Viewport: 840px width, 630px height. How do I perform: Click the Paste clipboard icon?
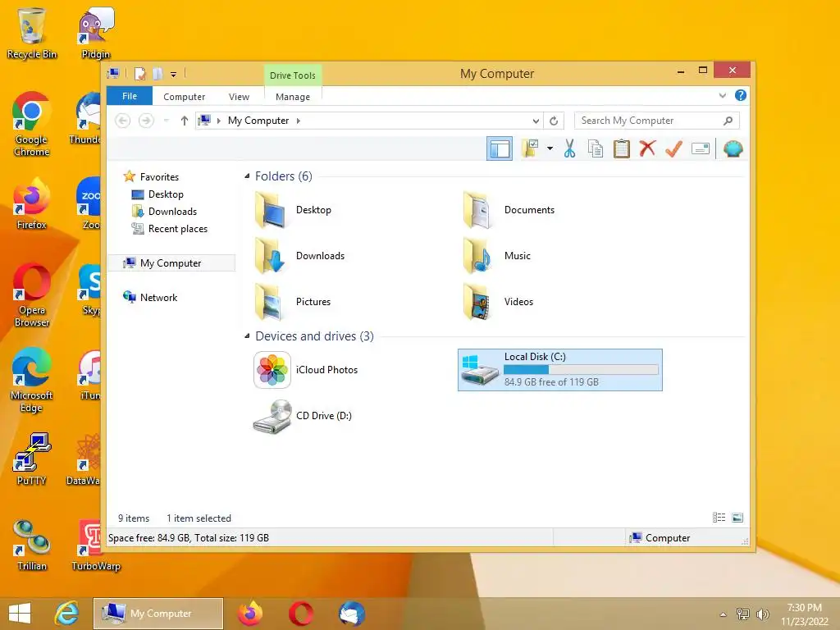point(622,148)
